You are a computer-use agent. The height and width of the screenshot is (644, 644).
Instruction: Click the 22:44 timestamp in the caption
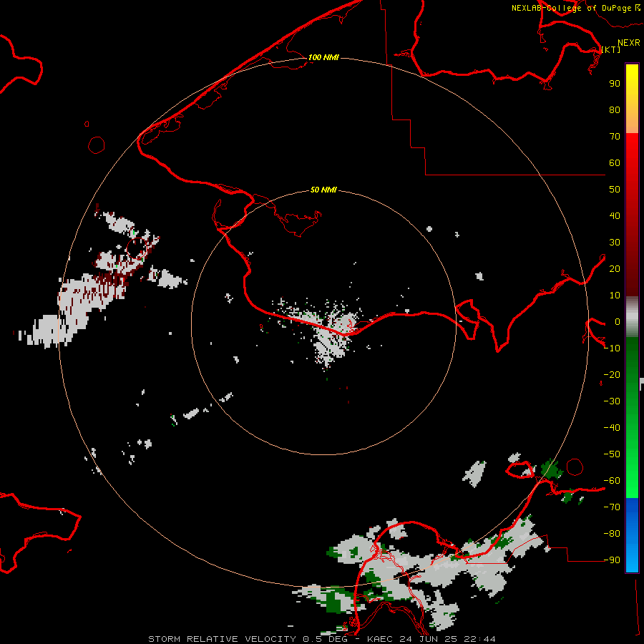pos(479,639)
